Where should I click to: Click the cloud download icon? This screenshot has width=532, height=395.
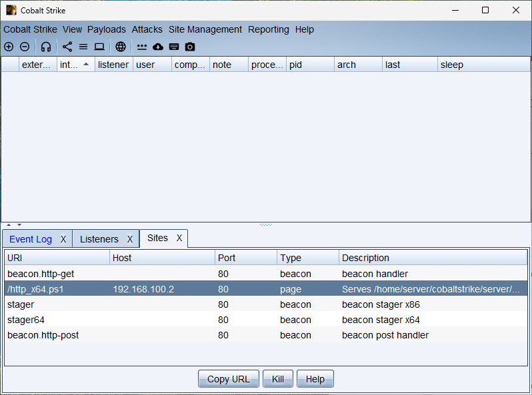(158, 47)
